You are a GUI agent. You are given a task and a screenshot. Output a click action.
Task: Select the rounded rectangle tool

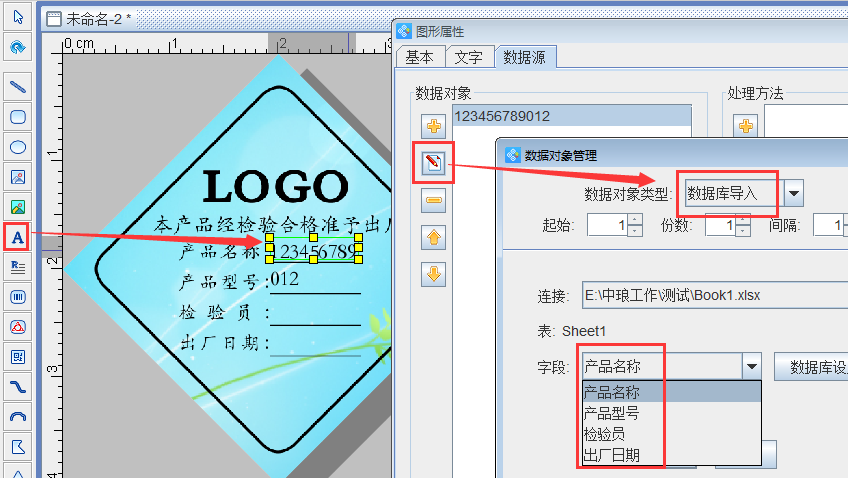[17, 116]
